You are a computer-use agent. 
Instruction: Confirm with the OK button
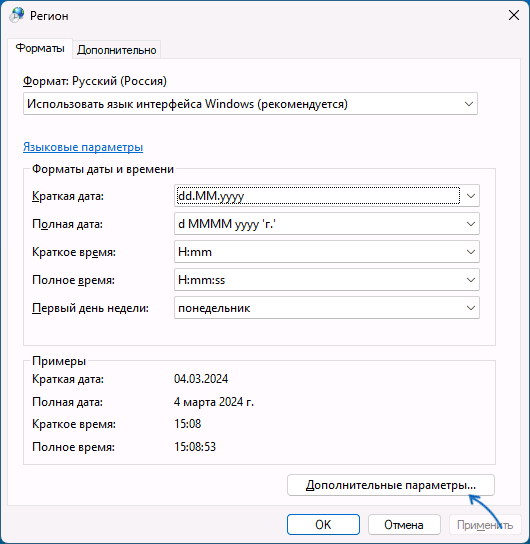click(323, 525)
